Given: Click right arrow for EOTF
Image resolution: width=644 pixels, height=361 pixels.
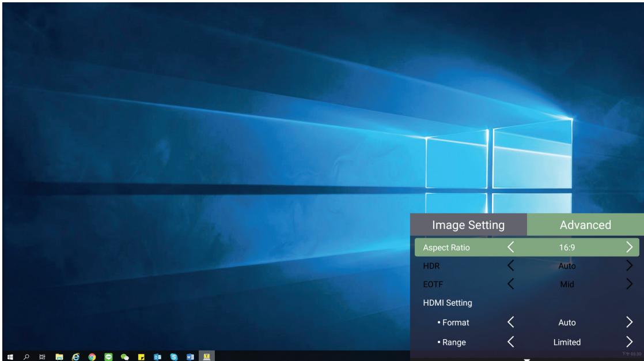Looking at the screenshot, I should (x=629, y=284).
